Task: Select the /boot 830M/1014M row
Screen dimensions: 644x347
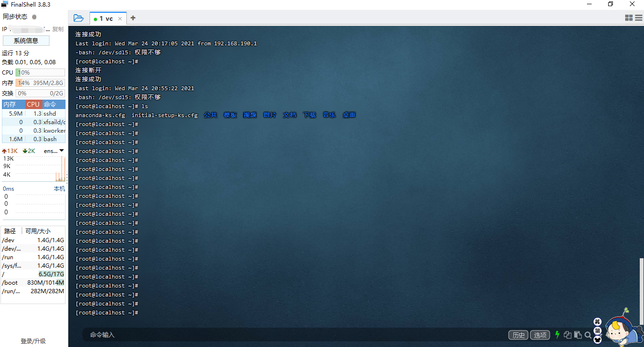Action: coord(33,283)
